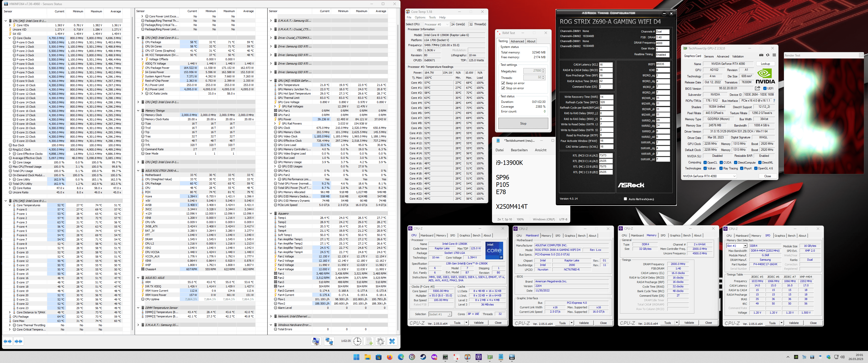
Task: Open Windows Start button
Action: tap(356, 357)
